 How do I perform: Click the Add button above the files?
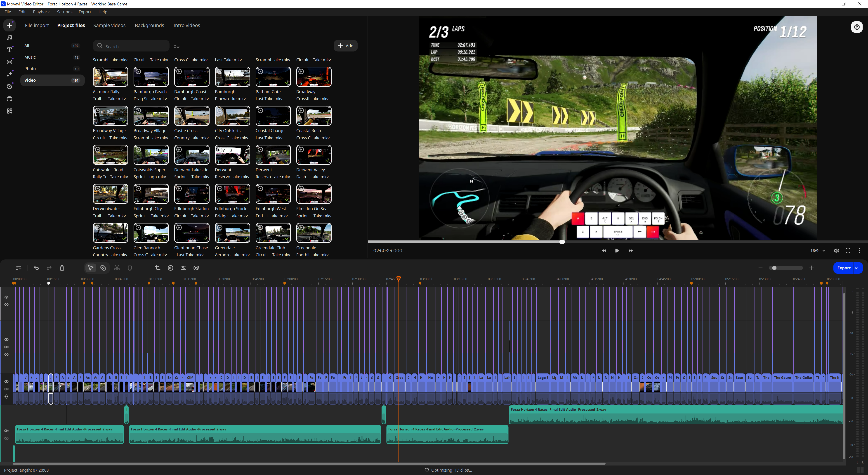(345, 46)
